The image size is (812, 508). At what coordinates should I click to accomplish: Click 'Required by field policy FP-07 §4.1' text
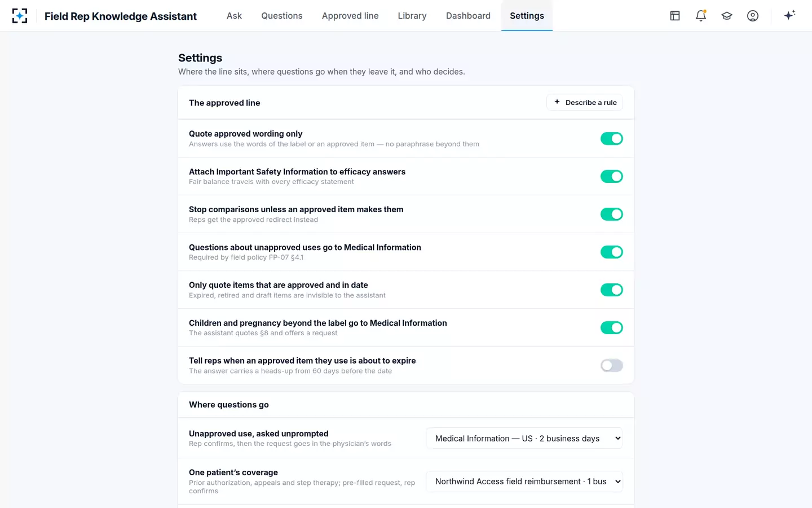(246, 257)
